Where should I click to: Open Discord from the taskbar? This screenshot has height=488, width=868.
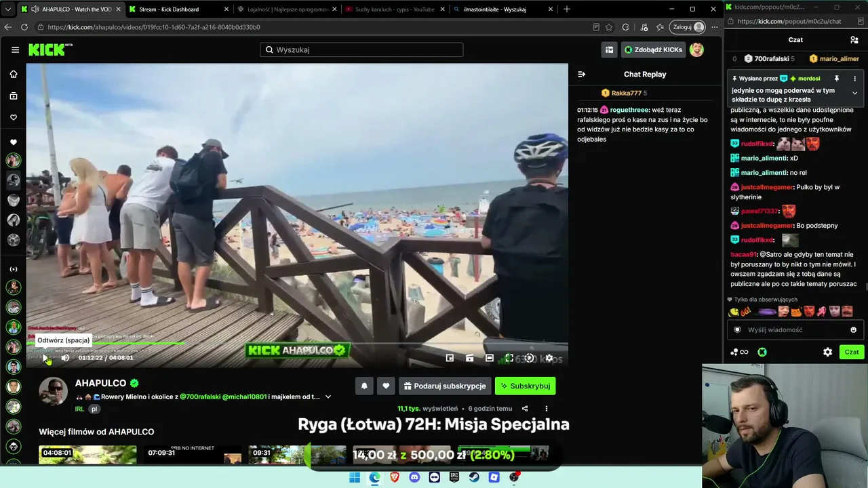[414, 477]
